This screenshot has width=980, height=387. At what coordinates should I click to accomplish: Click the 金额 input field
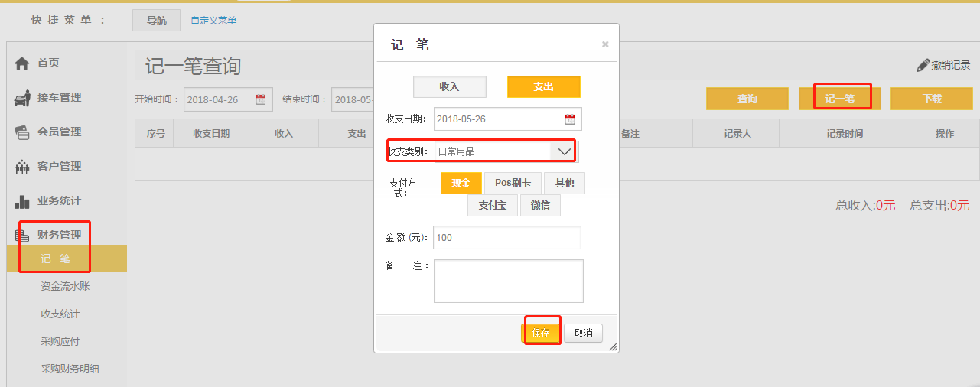pyautogui.click(x=506, y=238)
